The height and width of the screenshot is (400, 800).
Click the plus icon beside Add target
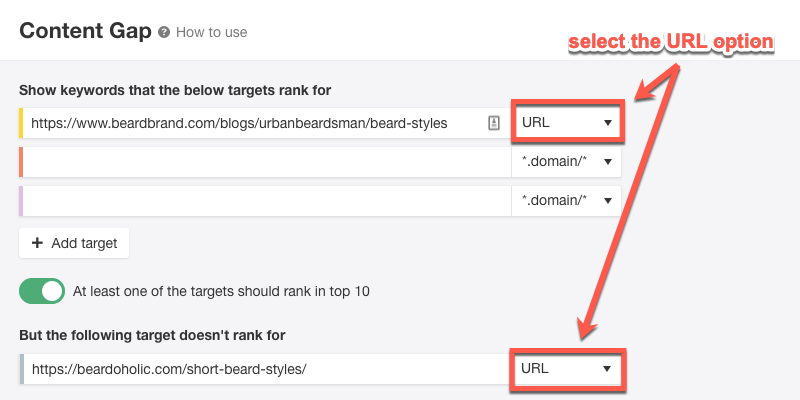click(x=37, y=242)
